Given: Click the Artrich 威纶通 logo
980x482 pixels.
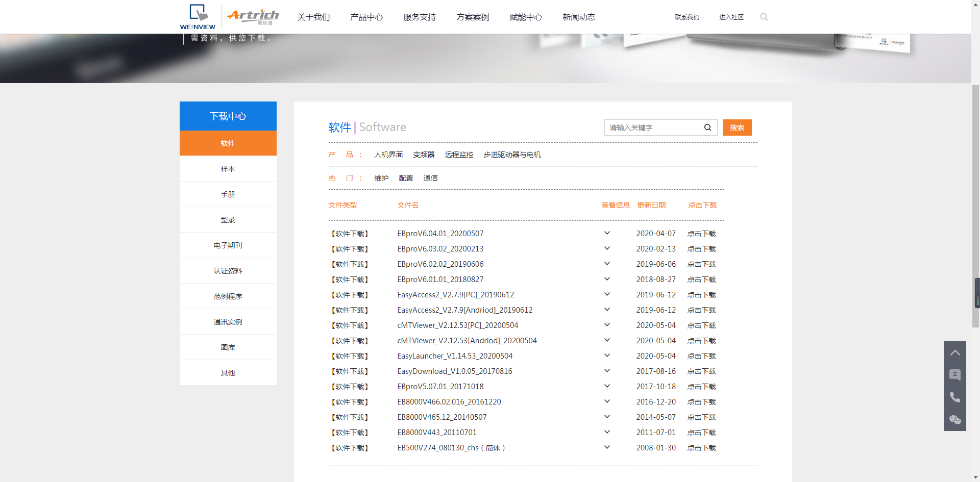Looking at the screenshot, I should 253,16.
